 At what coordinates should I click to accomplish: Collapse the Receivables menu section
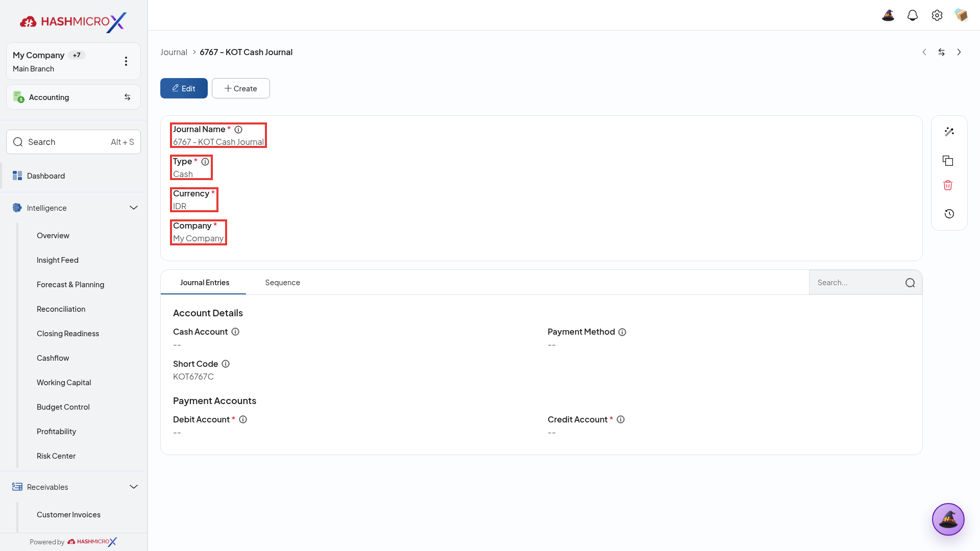tap(134, 487)
